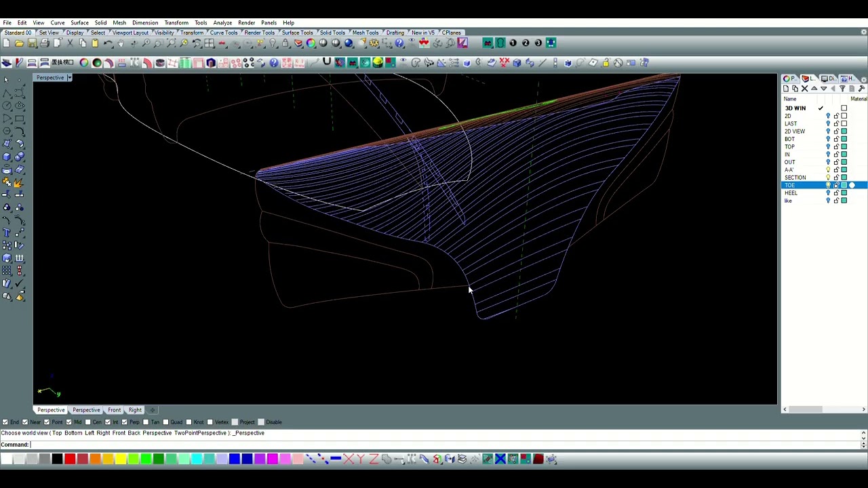
Task: Hide the HEEL layer via bulb
Action: (x=828, y=193)
